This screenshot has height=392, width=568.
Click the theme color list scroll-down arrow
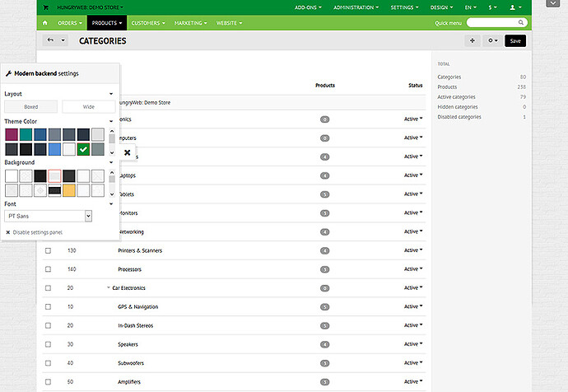click(112, 153)
